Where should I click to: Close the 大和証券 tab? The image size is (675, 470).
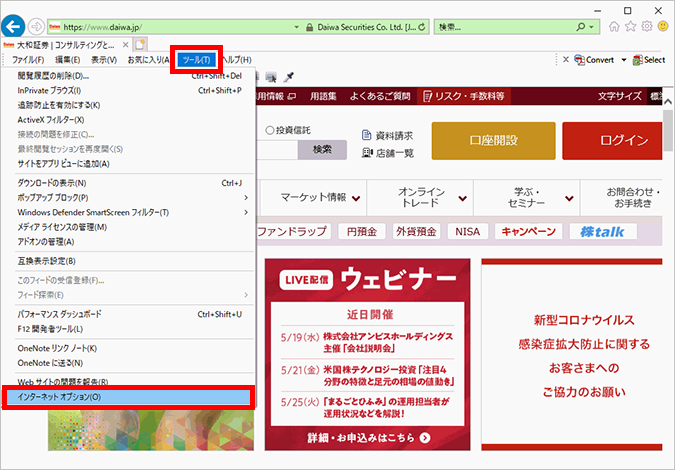pyautogui.click(x=125, y=45)
